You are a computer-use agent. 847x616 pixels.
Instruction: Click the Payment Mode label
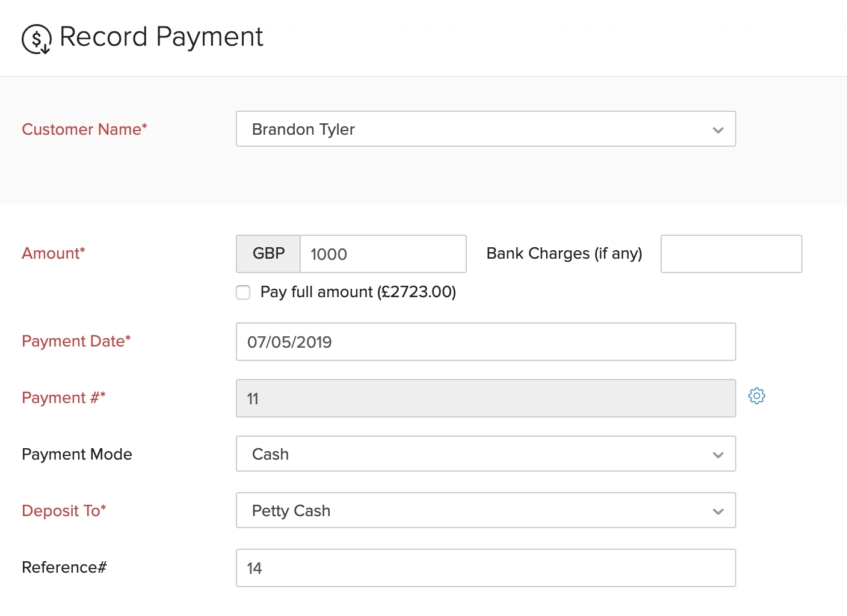pyautogui.click(x=77, y=454)
